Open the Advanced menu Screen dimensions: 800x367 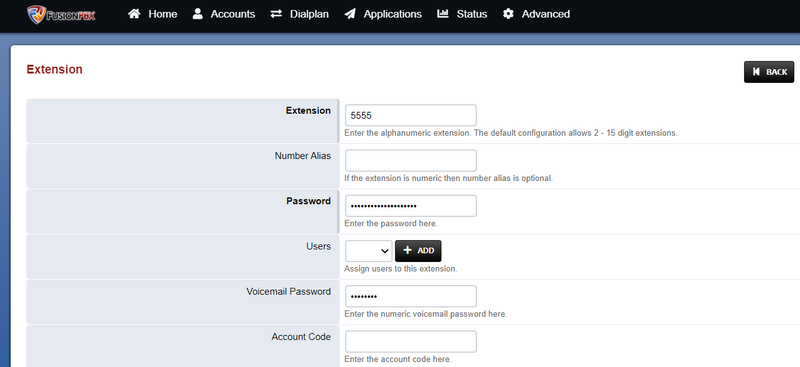tap(536, 14)
